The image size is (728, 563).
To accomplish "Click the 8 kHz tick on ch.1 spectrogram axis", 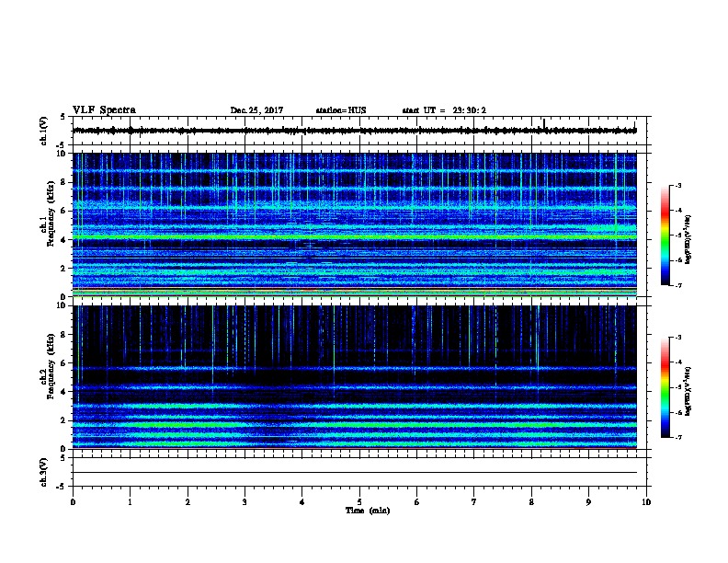I will pyautogui.click(x=63, y=182).
